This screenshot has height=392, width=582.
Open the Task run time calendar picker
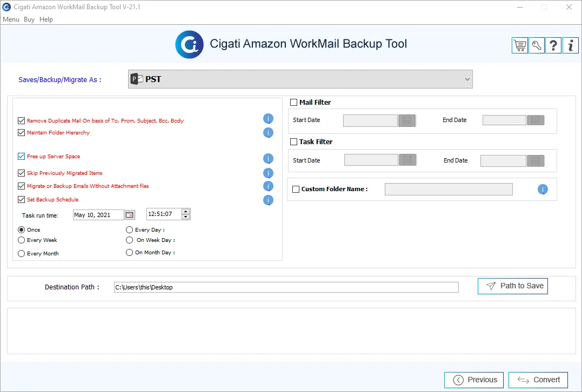tap(130, 215)
